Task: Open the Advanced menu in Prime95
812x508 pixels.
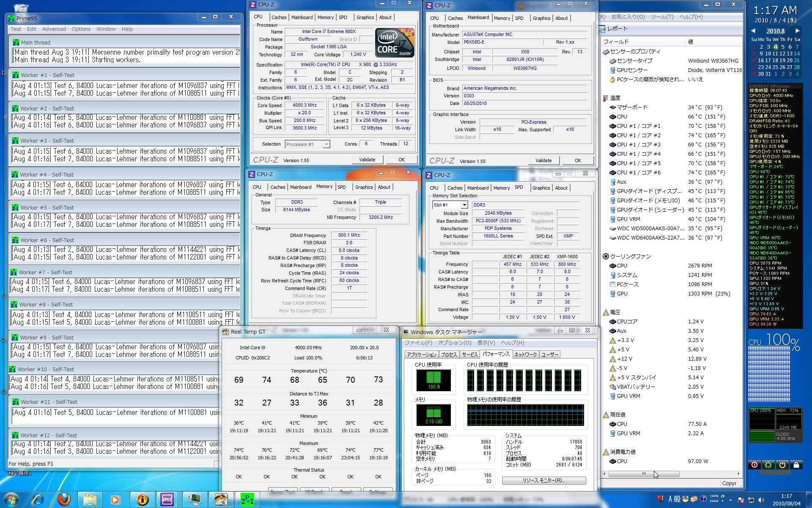Action: (54, 29)
